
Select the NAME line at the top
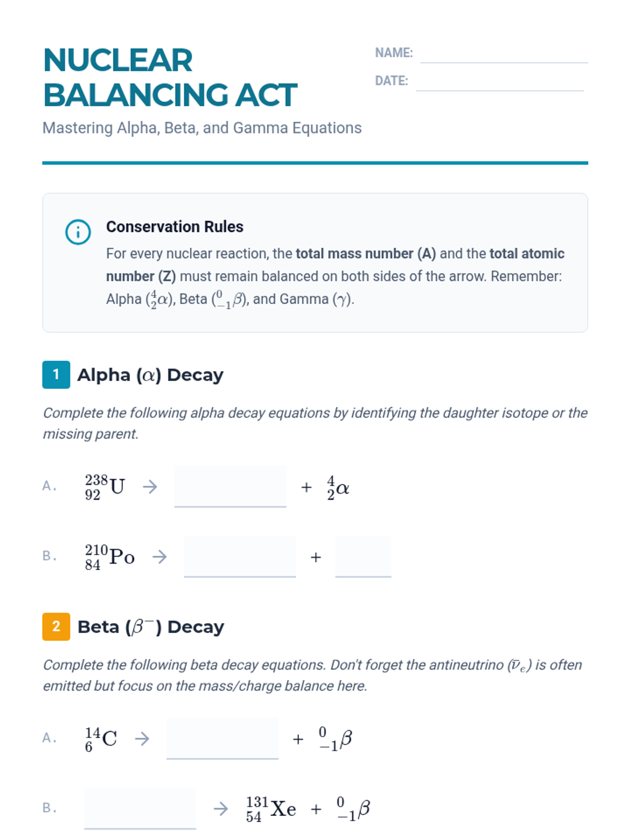(x=503, y=54)
